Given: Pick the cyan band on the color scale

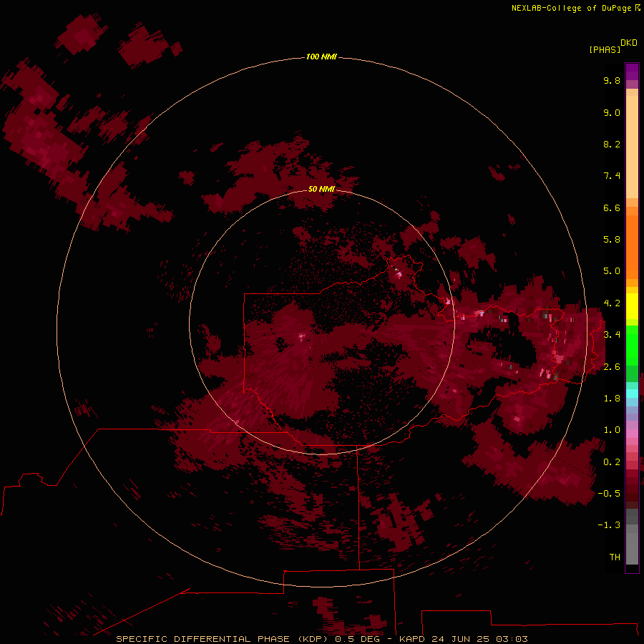Looking at the screenshot, I should [x=632, y=394].
